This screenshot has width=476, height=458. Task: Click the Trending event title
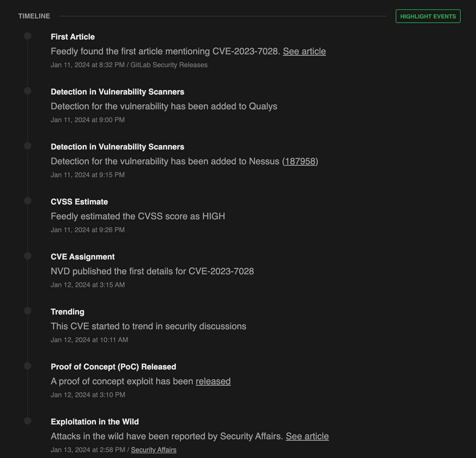pos(67,312)
